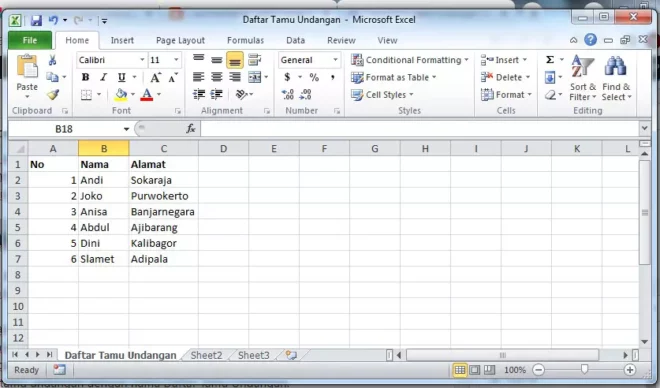Click the Borders icon
The height and width of the screenshot is (388, 660).
[x=86, y=95]
